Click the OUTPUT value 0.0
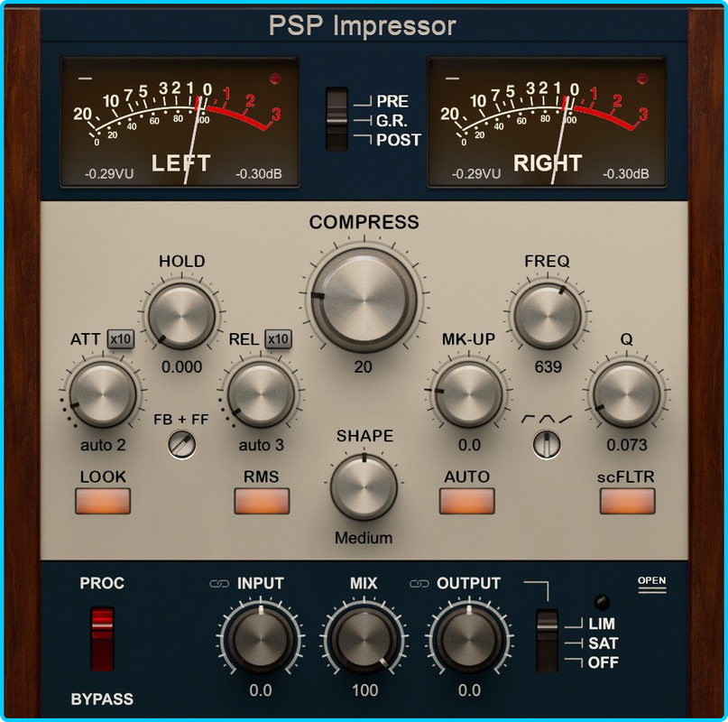This screenshot has width=728, height=722. pos(469,690)
